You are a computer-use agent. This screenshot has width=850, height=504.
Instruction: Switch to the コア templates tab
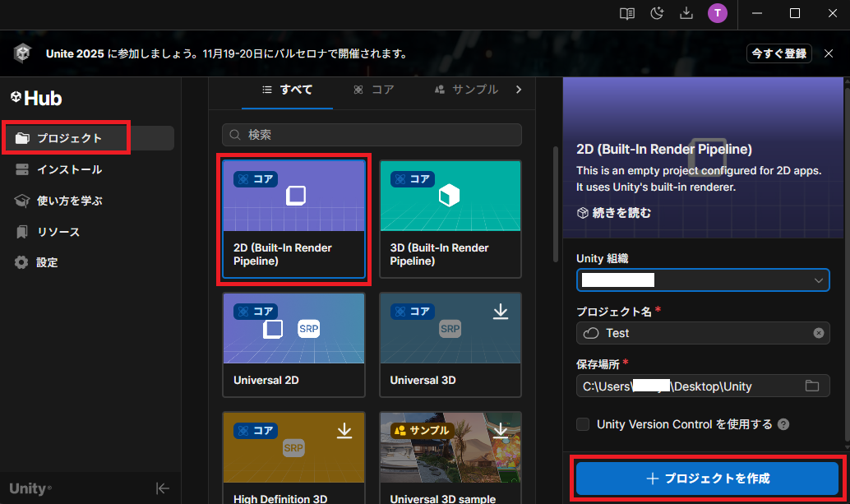point(374,90)
